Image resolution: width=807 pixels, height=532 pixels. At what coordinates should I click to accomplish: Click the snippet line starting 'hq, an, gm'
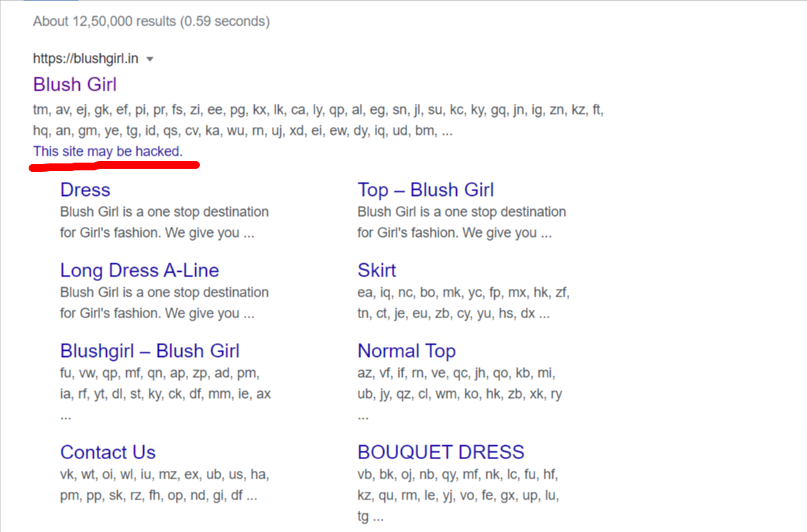click(243, 131)
